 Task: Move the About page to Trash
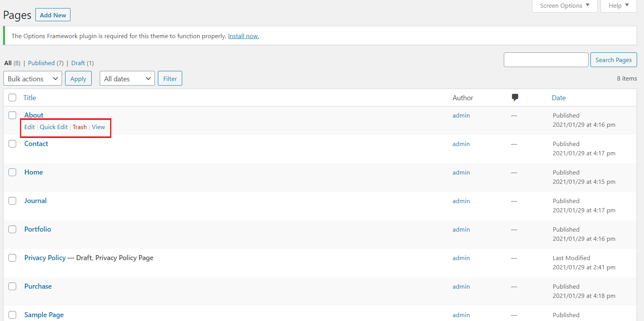pos(80,127)
